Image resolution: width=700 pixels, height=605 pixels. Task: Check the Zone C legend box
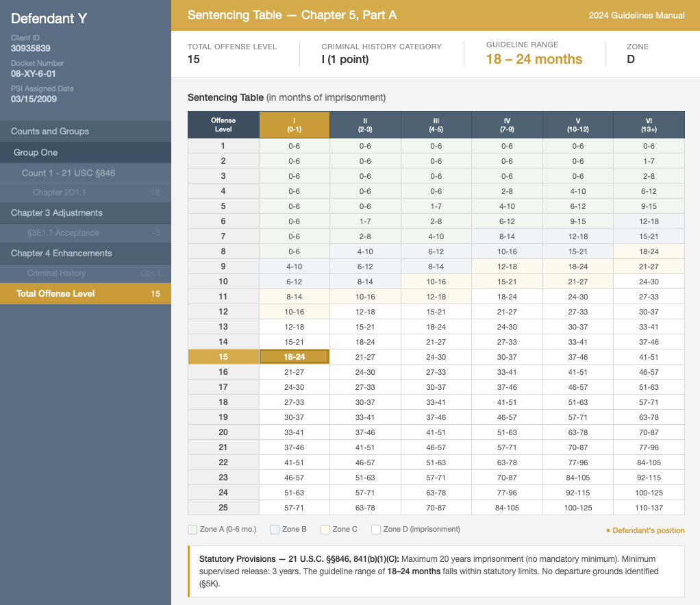[x=325, y=529]
